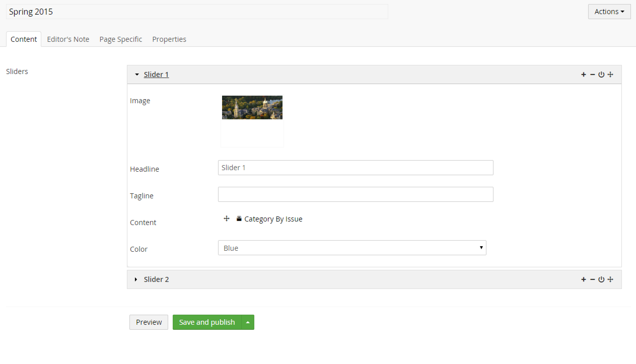Open the Color dropdown showing Blue
Viewport: 636px width, 364px height.
352,248
